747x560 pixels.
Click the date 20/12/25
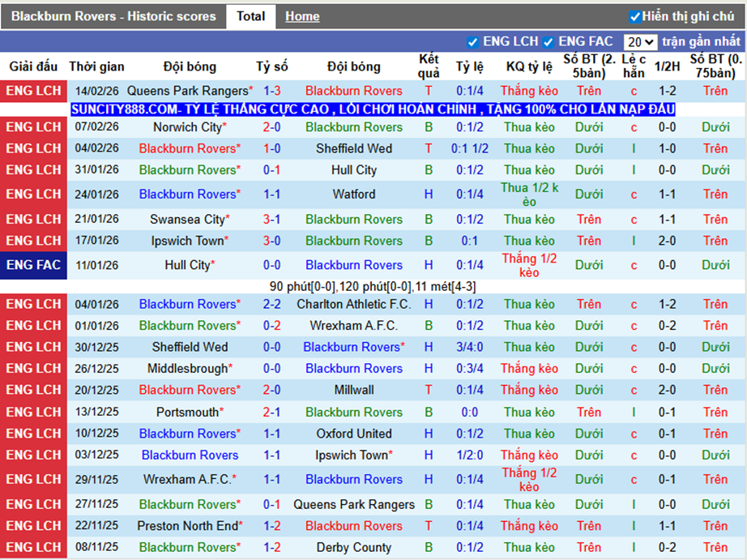coord(96,390)
